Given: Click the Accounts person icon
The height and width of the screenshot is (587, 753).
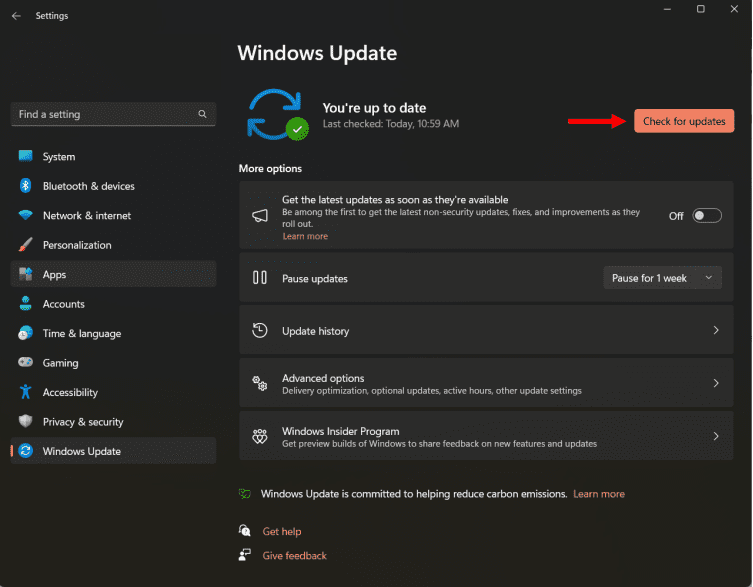Looking at the screenshot, I should click(25, 304).
